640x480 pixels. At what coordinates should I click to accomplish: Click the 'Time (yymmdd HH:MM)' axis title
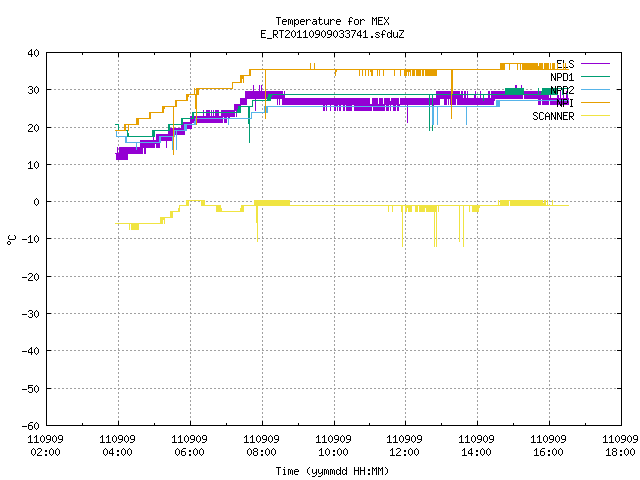pos(332,471)
